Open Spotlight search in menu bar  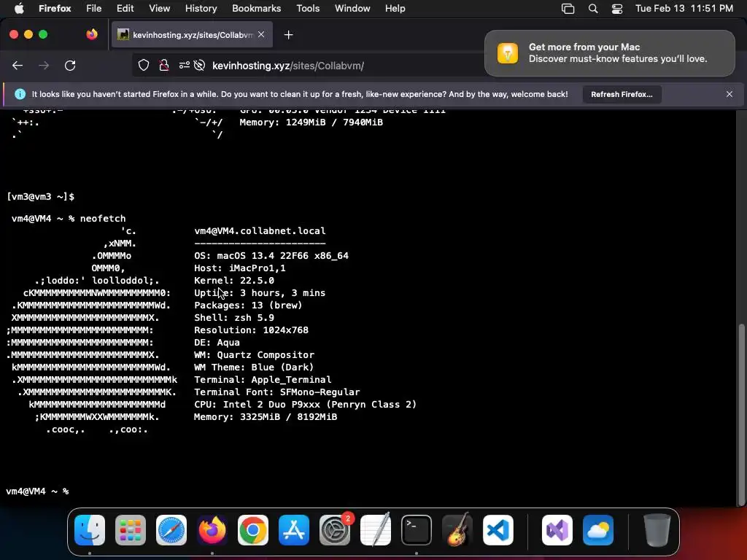click(x=593, y=9)
